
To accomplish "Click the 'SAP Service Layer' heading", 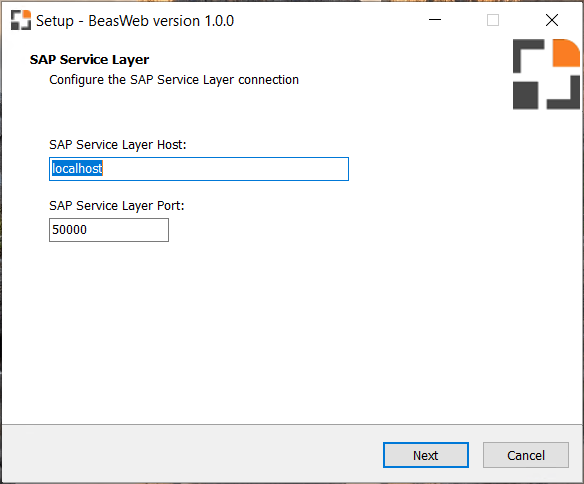I will 89,60.
